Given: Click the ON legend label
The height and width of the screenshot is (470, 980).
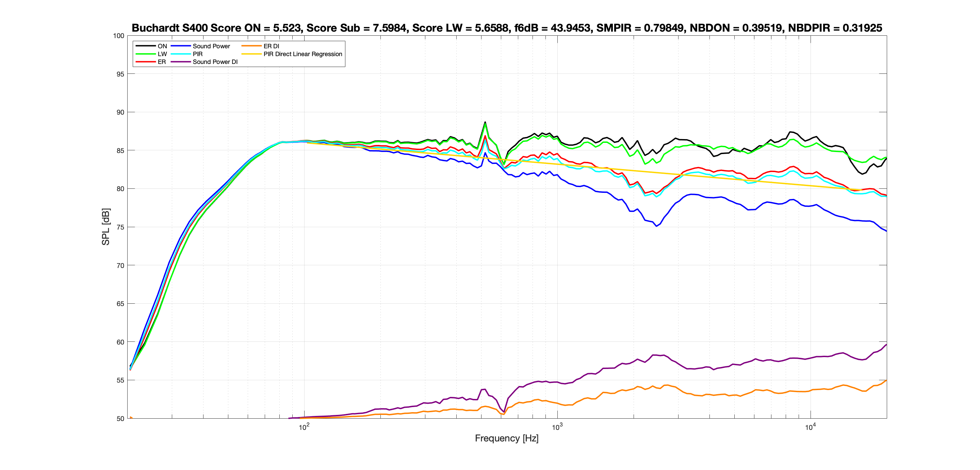Looking at the screenshot, I should [x=162, y=46].
